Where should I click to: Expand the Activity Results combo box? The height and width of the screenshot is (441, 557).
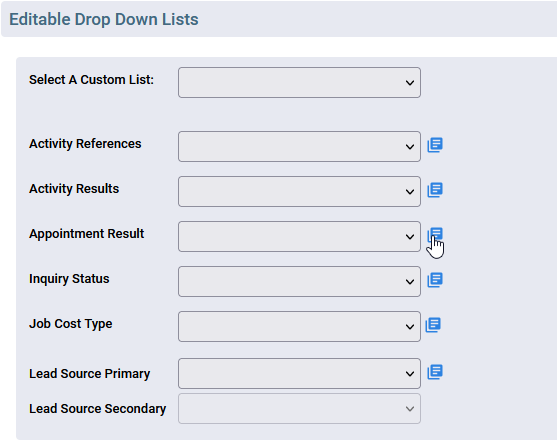(x=299, y=192)
